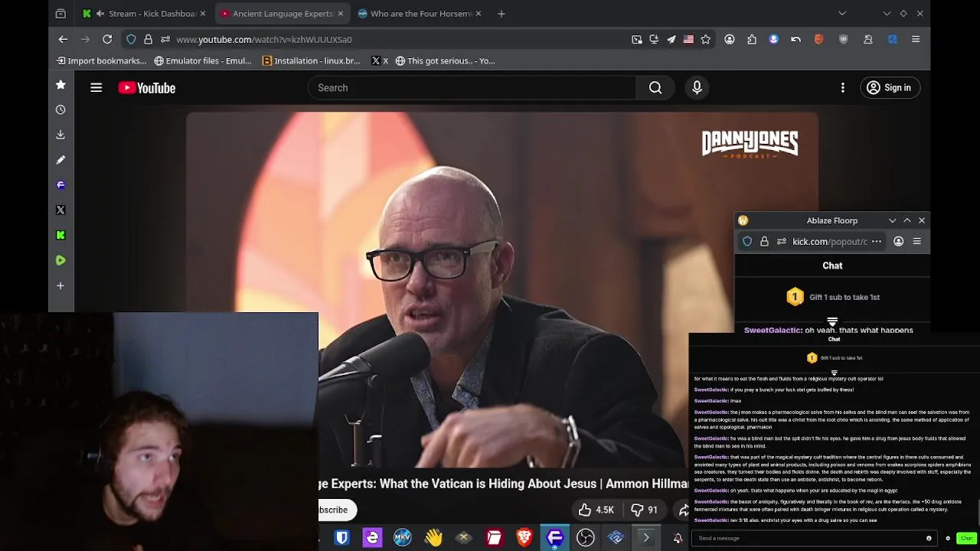This screenshot has width=980, height=551.
Task: Open Emulator files bookmark
Action: pyautogui.click(x=203, y=60)
